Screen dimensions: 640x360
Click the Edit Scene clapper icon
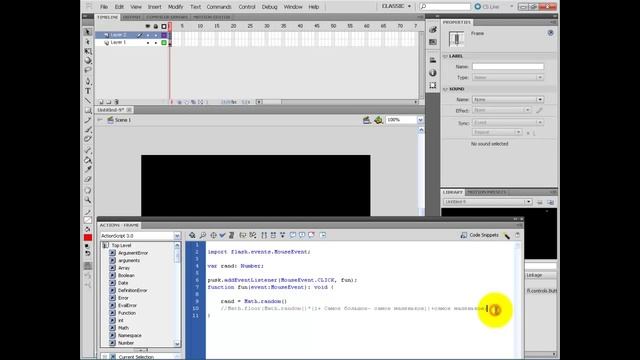point(367,120)
